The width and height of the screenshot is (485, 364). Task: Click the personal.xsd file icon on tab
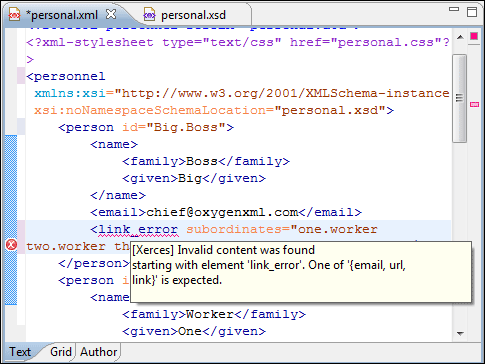[x=149, y=15]
